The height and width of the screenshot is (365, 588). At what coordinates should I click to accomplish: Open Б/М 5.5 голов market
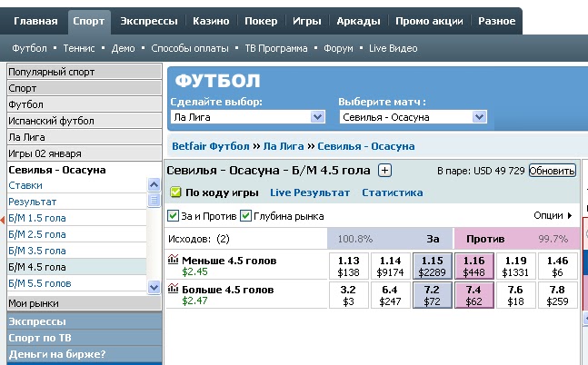pos(40,283)
